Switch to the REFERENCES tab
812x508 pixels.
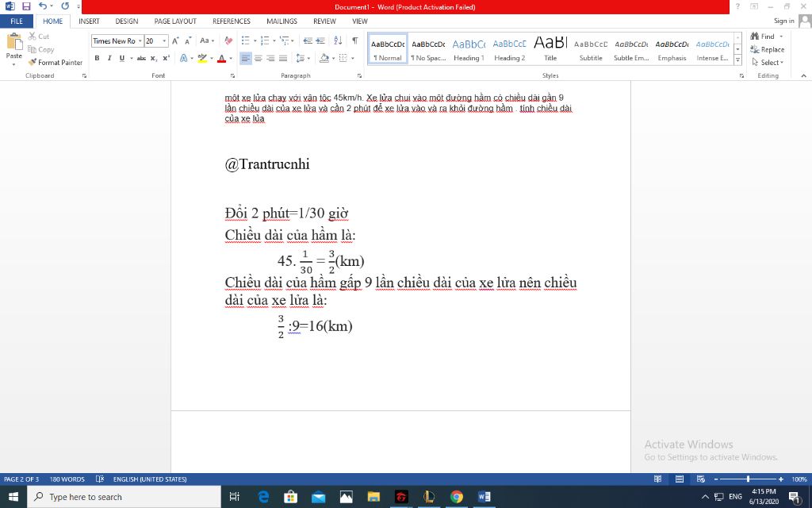pyautogui.click(x=231, y=21)
